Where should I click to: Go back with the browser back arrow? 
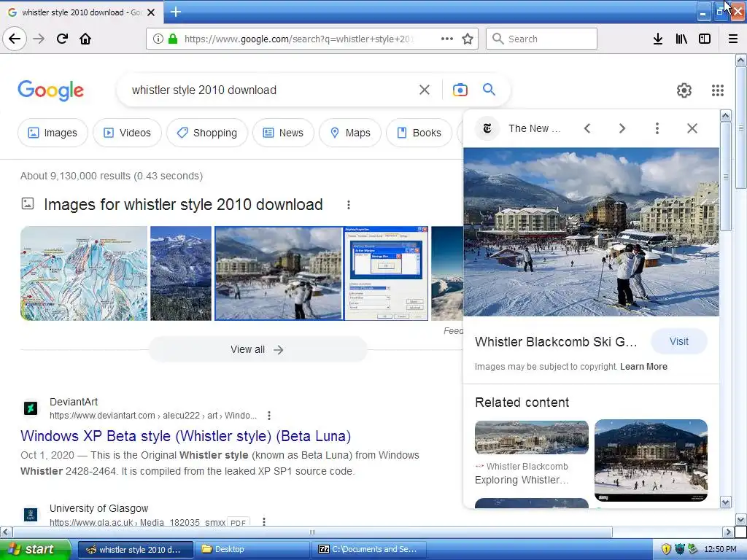pyautogui.click(x=15, y=39)
